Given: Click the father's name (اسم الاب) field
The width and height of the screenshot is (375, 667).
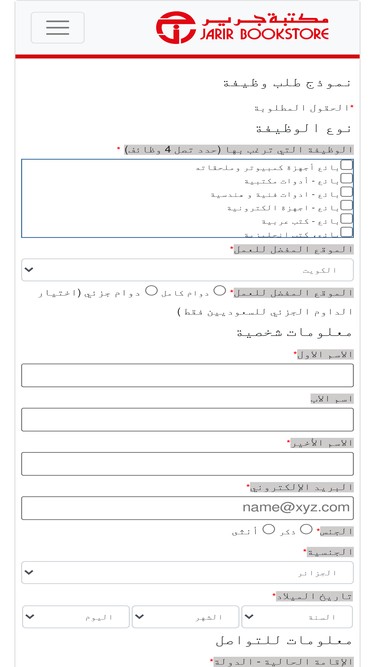Looking at the screenshot, I should pyautogui.click(x=188, y=419).
